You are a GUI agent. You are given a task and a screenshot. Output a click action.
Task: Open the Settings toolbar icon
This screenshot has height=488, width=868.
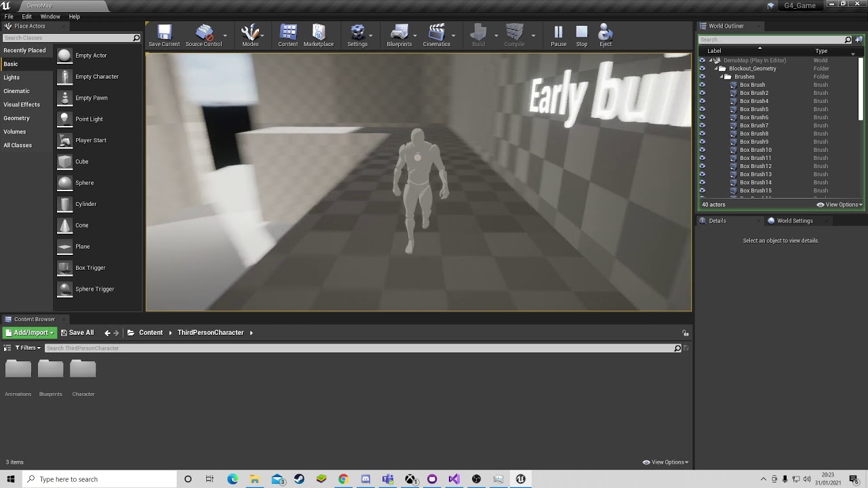coord(357,35)
